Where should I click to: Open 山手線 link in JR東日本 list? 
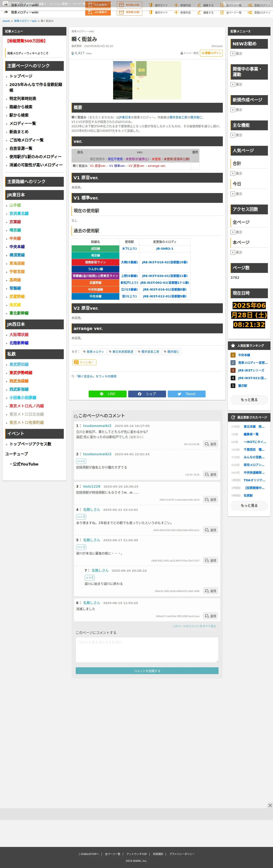[15, 205]
